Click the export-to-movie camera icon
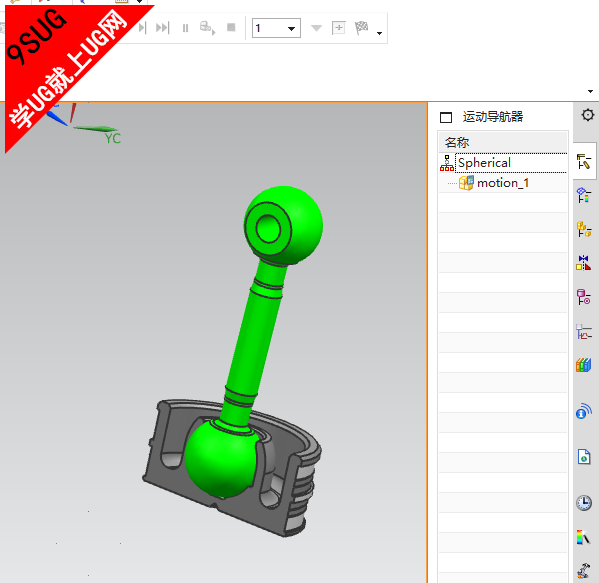Image resolution: width=599 pixels, height=583 pixels. (207, 28)
